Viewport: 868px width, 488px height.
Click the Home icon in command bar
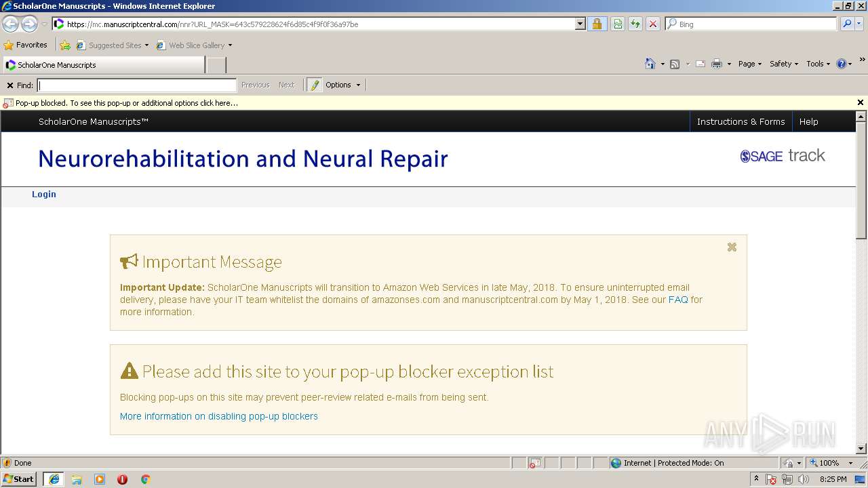tap(650, 64)
